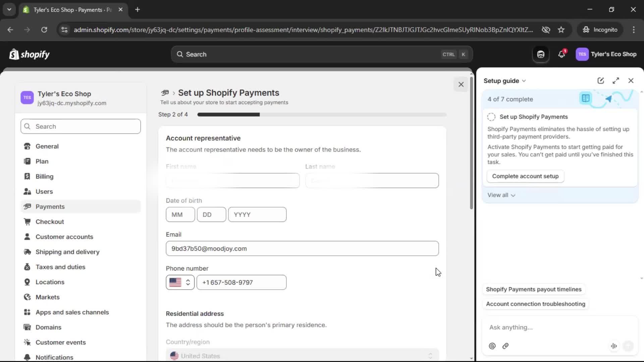Click the tracking protection eye icon
This screenshot has height=362, width=644.
[546, 30]
